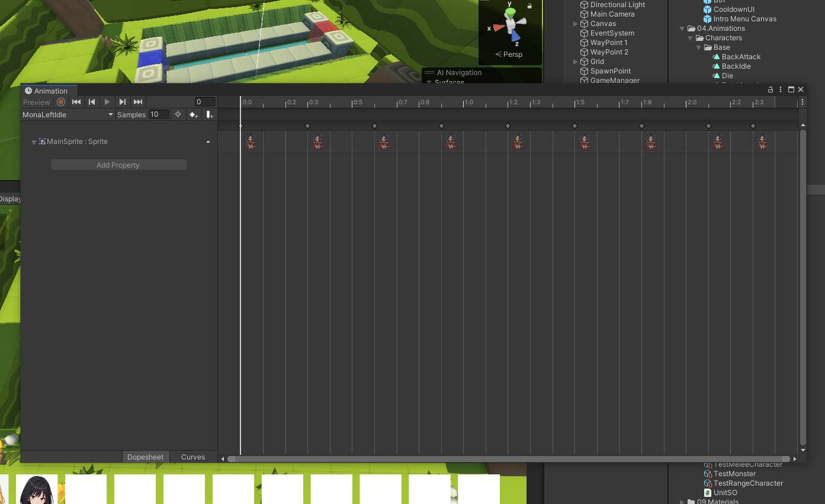Image resolution: width=825 pixels, height=504 pixels.
Task: Select the keyframe diamond at 1:5
Action: (x=574, y=126)
